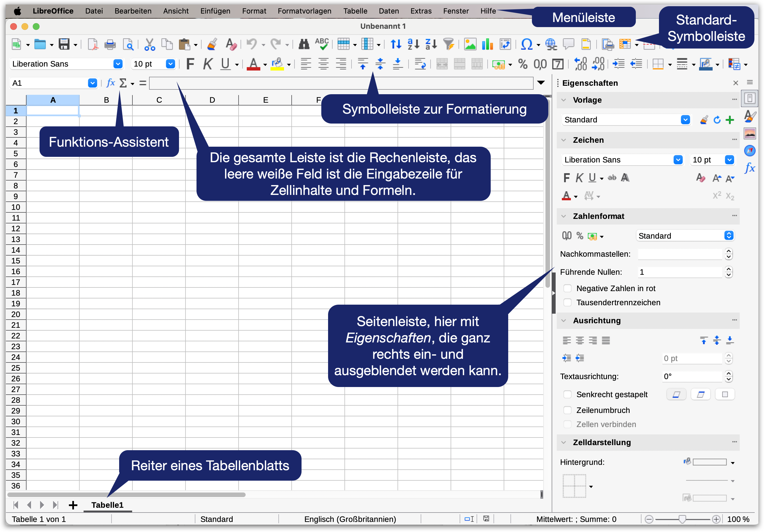Click column header C
Viewport: 764px width, 532px height.
pos(159,100)
